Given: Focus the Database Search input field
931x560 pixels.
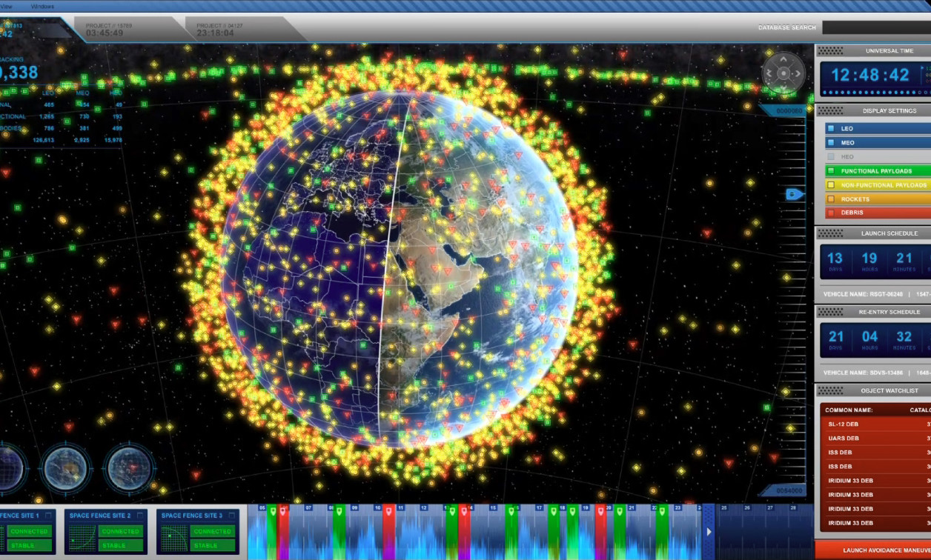Looking at the screenshot, I should [876, 27].
